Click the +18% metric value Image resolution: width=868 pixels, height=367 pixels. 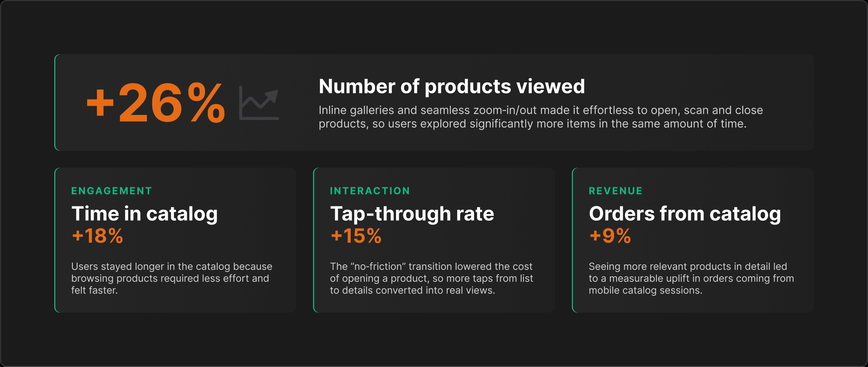point(97,236)
